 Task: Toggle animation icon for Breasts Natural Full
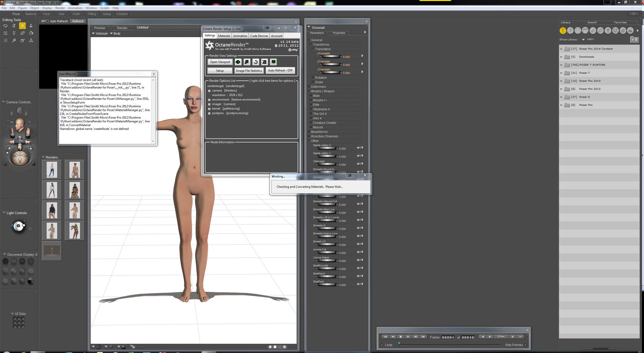[x=359, y=204]
